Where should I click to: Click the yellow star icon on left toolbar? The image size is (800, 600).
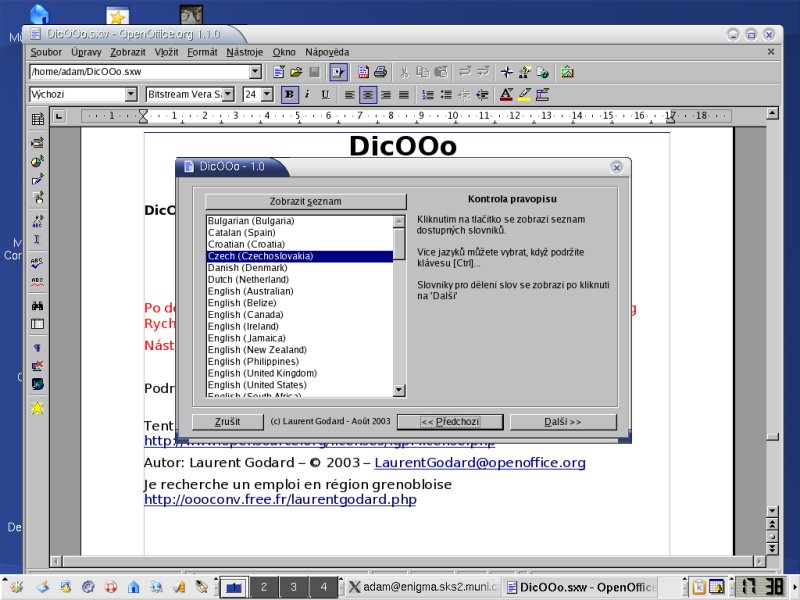(37, 408)
